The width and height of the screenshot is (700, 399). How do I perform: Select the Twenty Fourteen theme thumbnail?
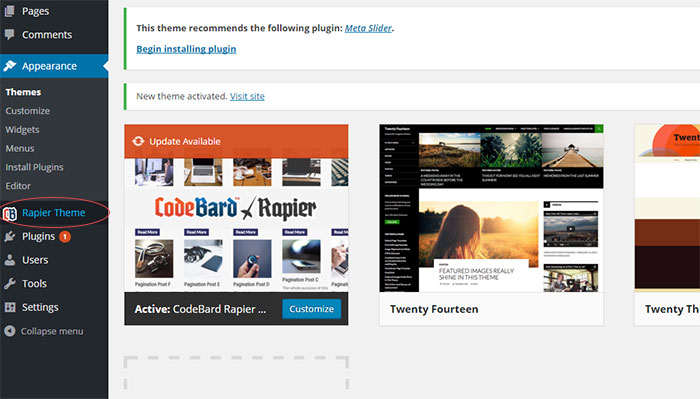491,208
